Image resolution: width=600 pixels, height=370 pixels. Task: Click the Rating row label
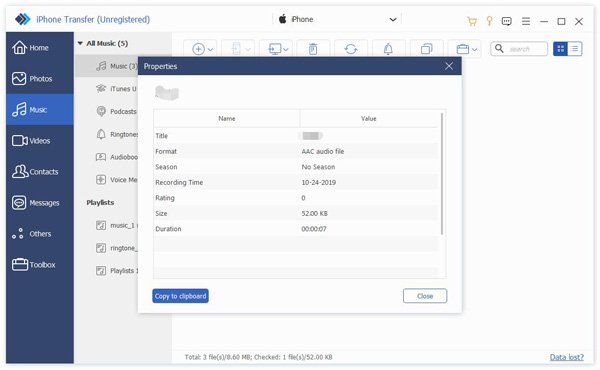coord(165,198)
